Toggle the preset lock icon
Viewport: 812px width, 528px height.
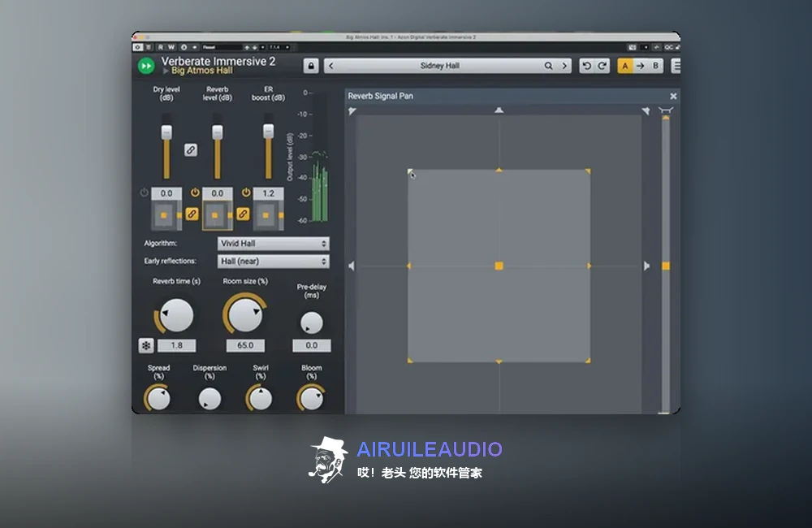311,66
